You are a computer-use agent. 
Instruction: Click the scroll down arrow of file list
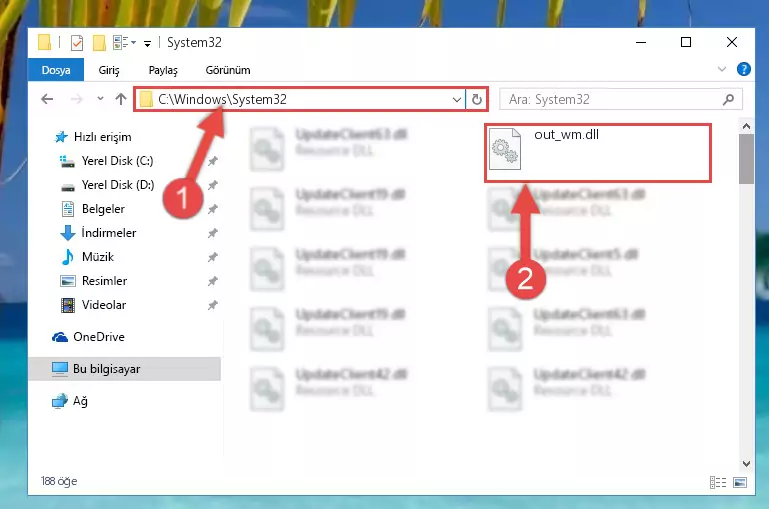point(746,463)
